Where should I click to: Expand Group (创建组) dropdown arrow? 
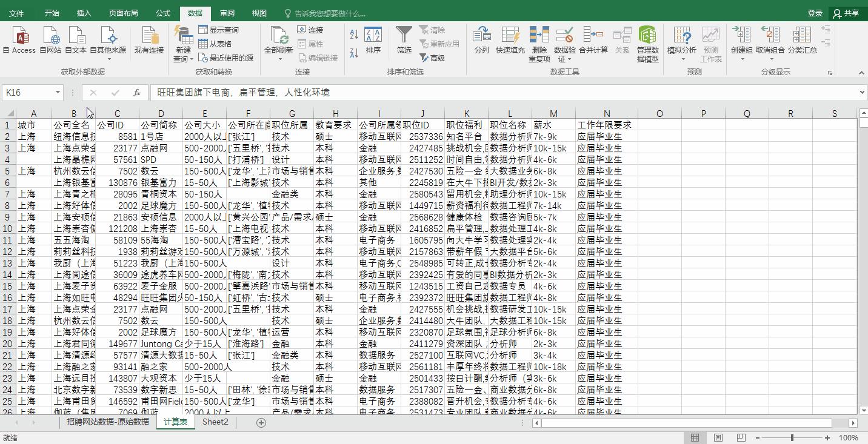742,59
